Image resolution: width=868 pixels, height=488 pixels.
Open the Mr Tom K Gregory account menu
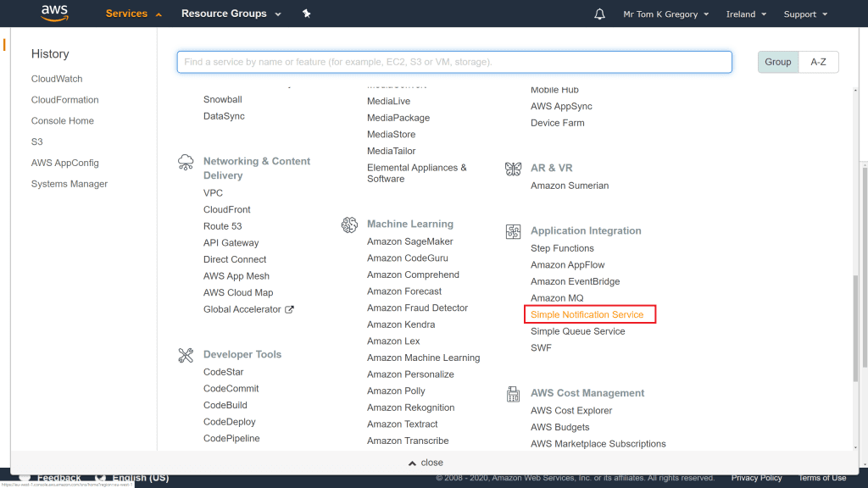[665, 14]
